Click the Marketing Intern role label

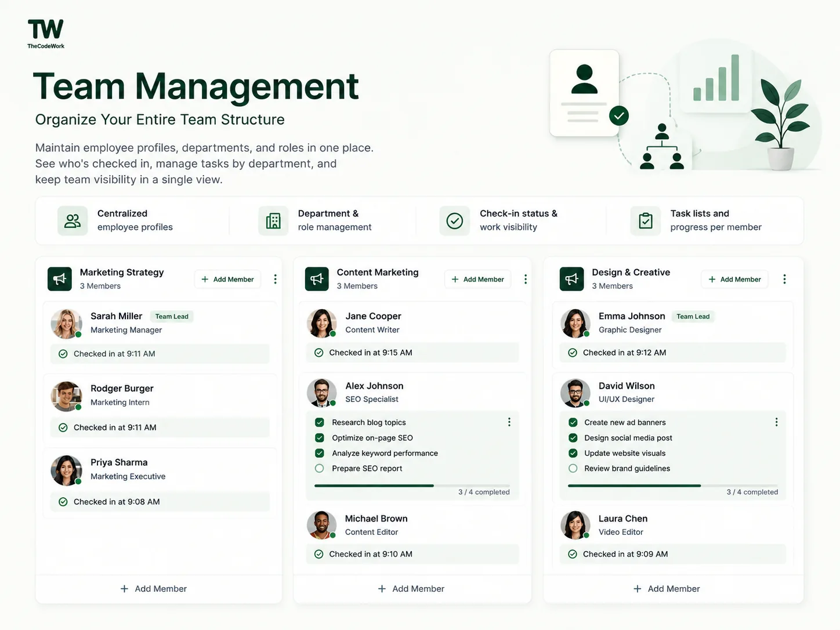120,403
